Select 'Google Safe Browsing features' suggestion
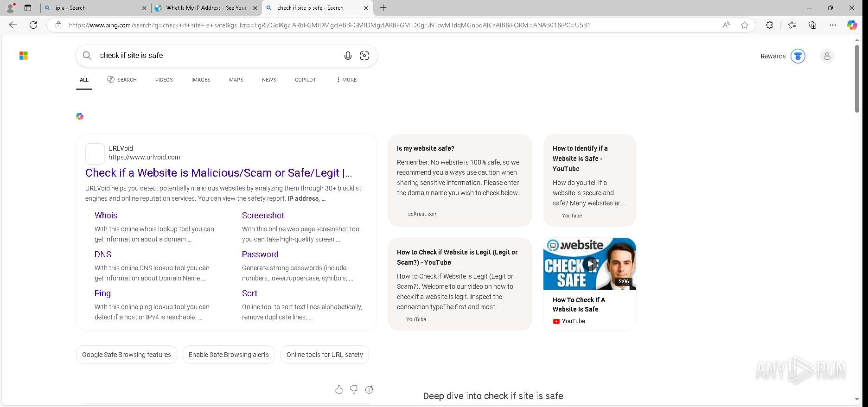Image resolution: width=868 pixels, height=407 pixels. (x=127, y=355)
